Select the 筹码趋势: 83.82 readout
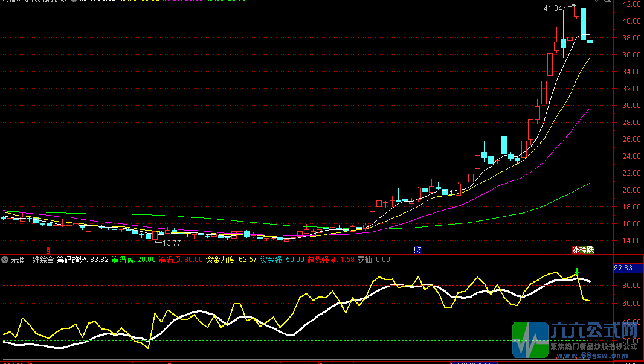644x364 pixels. click(83, 260)
